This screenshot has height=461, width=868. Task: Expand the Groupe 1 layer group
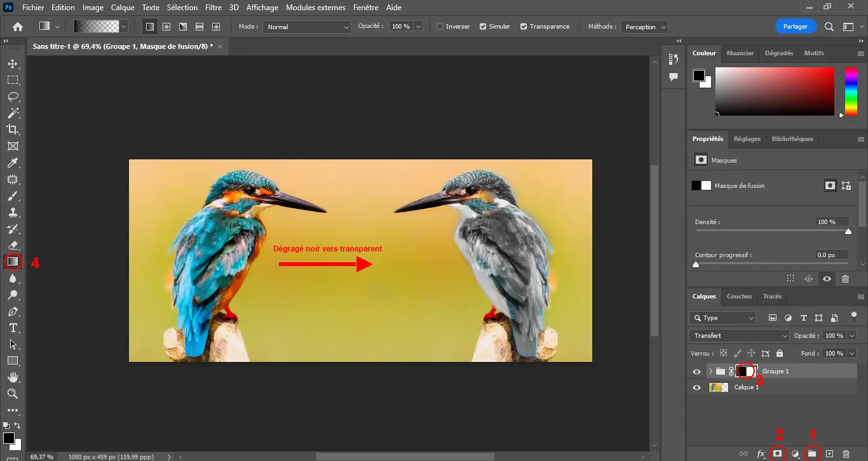(x=710, y=371)
